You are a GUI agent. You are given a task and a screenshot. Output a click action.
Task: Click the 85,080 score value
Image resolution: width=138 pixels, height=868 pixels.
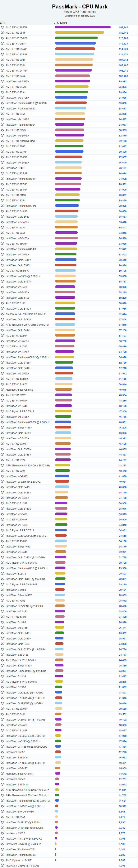[x=122, y=114]
